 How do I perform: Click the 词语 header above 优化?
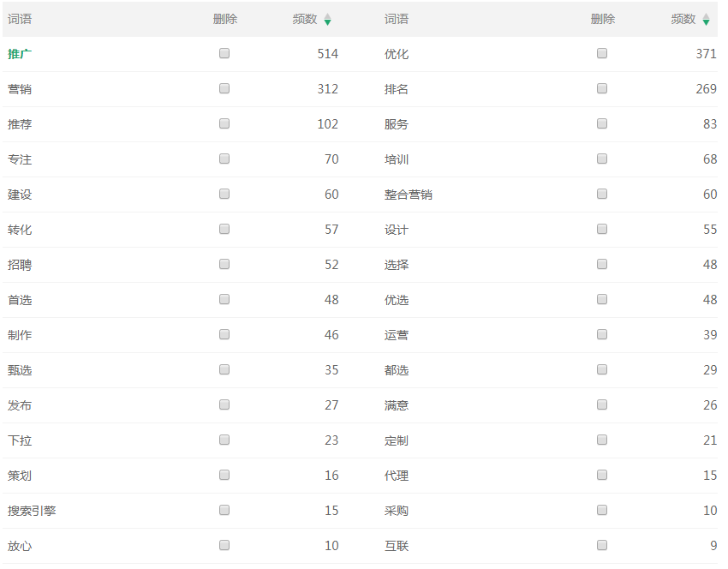(397, 20)
